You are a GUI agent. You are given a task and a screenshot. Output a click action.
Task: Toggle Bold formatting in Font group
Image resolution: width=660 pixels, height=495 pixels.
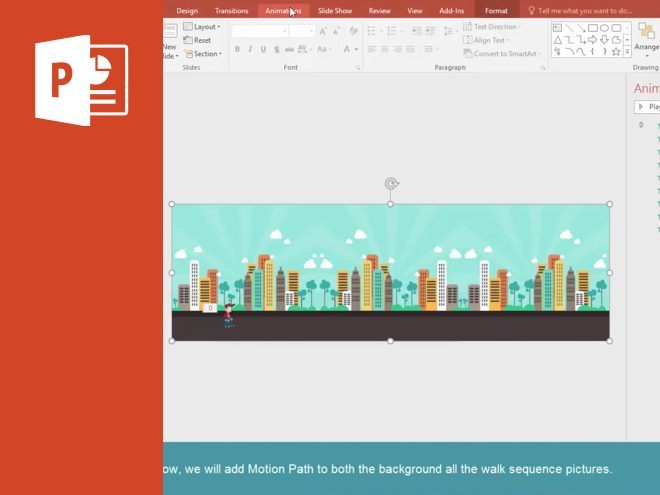point(237,49)
